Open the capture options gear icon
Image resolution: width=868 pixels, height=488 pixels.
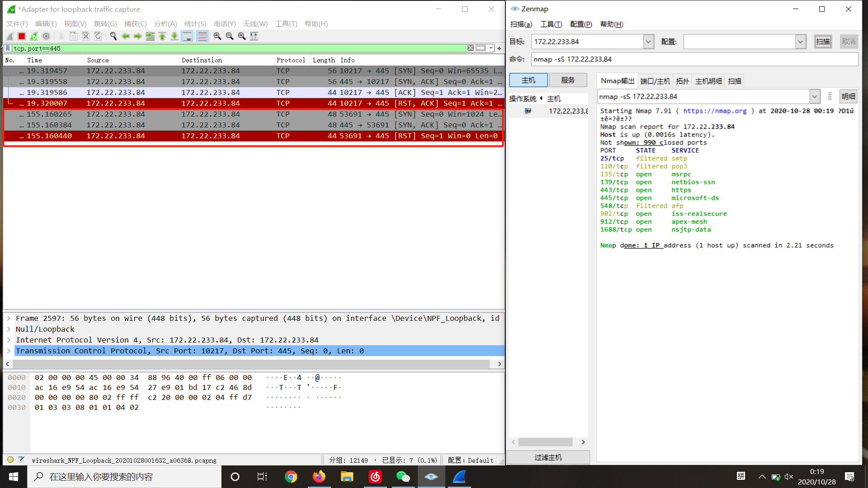46,36
